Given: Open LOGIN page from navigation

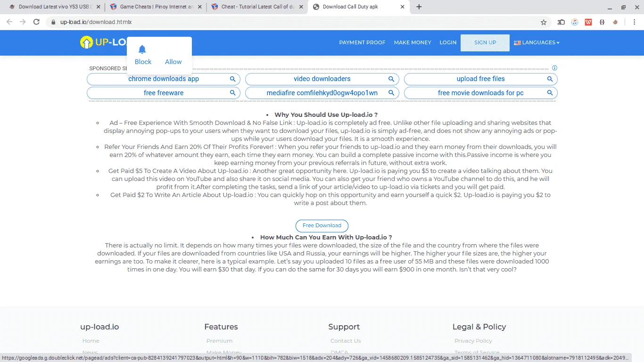Looking at the screenshot, I should click(x=448, y=42).
